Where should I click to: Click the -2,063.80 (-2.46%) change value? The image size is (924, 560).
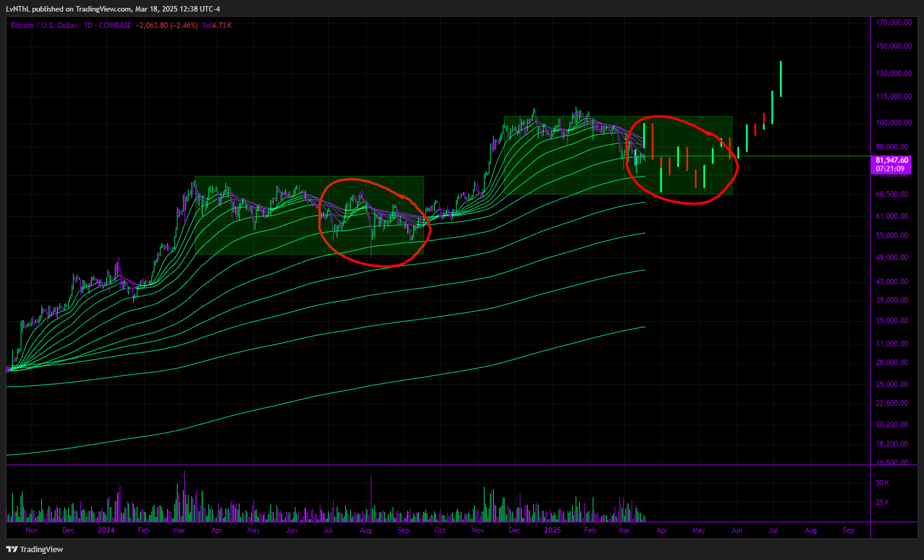click(x=167, y=26)
